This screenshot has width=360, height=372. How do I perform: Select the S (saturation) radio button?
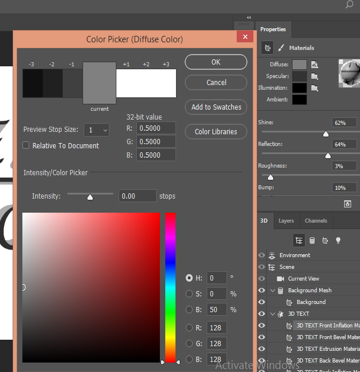coord(189,294)
